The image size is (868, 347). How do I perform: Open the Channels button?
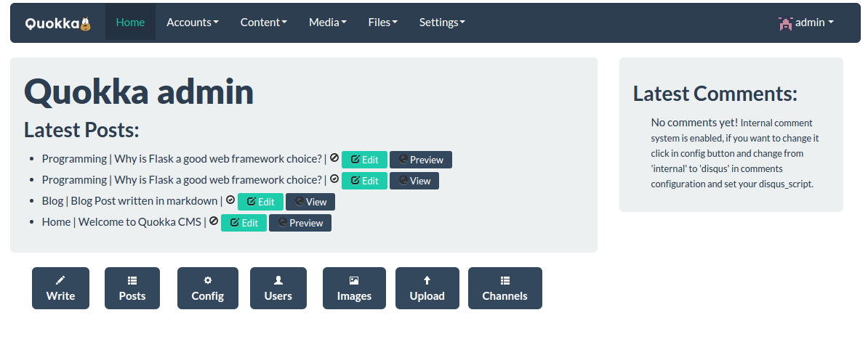[505, 288]
